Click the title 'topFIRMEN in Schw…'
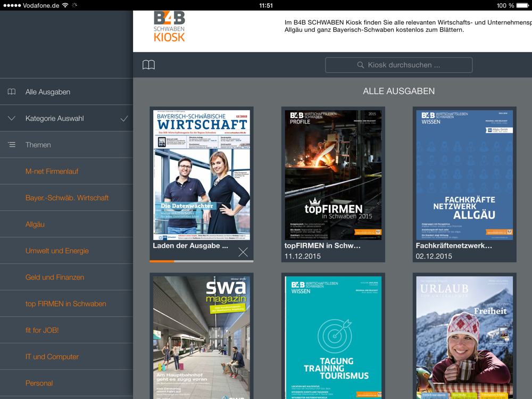 [322, 246]
